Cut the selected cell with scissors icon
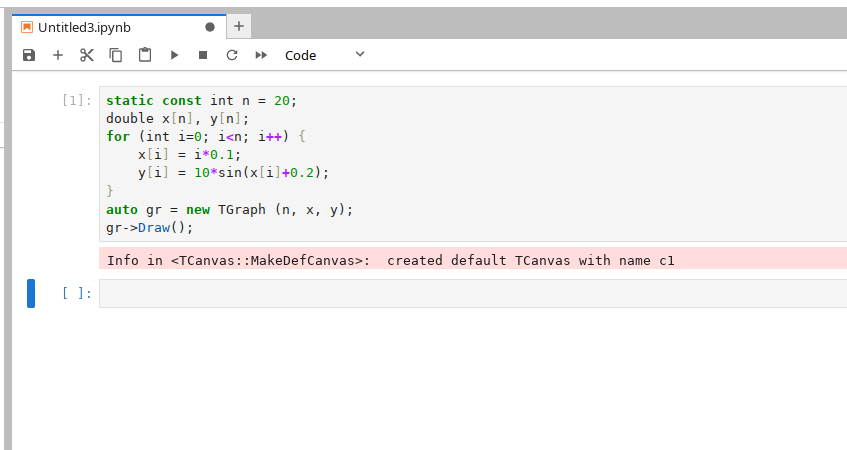Screen dimensions: 847x450 (x=87, y=56)
